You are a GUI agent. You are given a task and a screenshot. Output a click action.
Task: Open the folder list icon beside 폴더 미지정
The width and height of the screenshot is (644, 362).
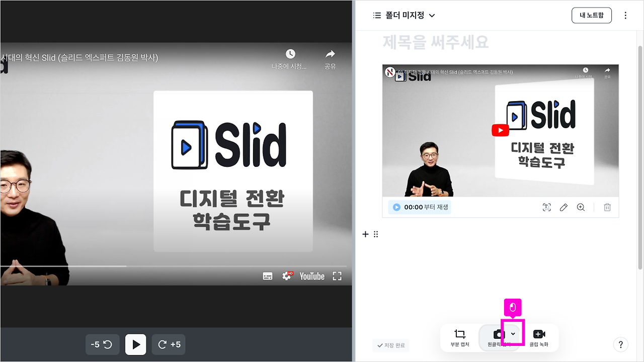click(x=376, y=15)
